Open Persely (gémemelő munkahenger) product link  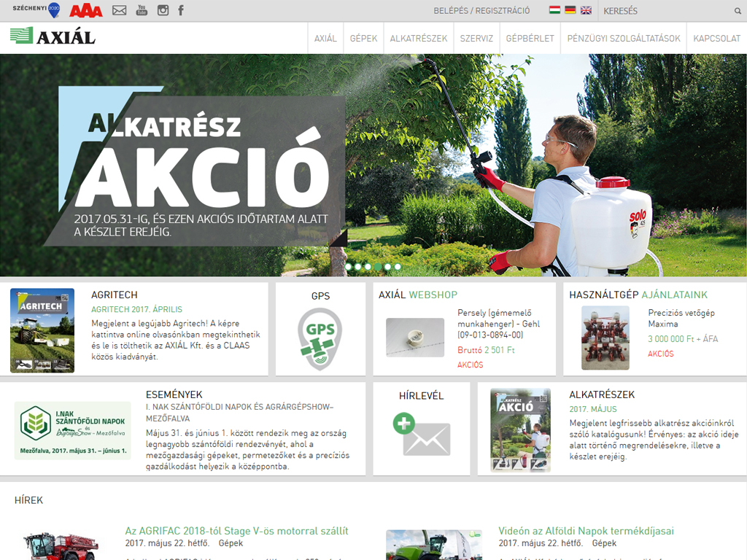498,324
